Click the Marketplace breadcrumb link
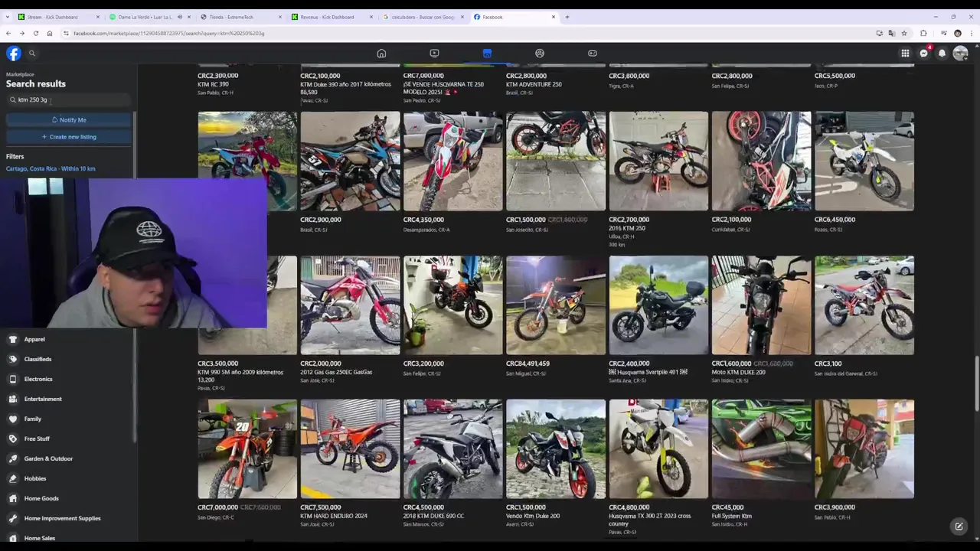Screen dimensions: 980x551 [20, 74]
